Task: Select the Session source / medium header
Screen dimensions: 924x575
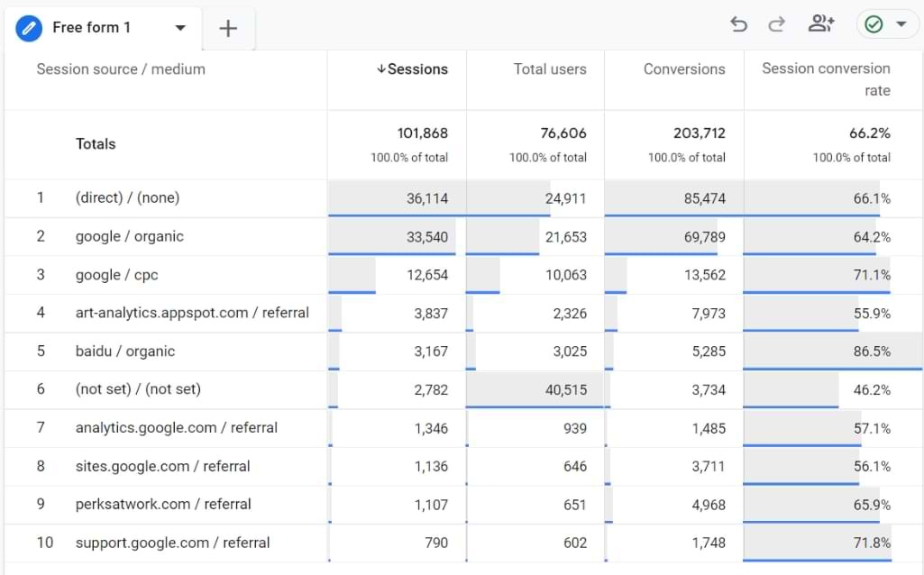Action: [x=120, y=69]
